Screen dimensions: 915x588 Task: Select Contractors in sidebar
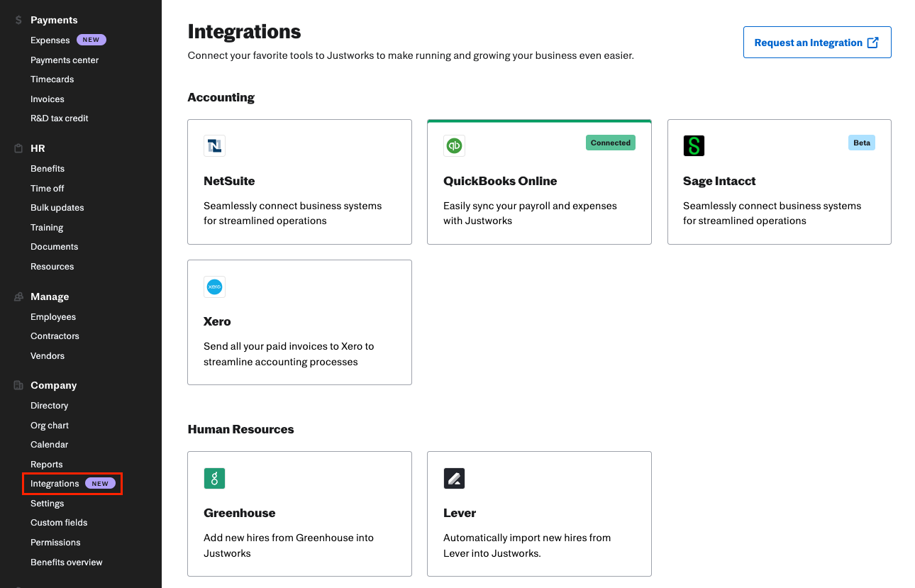coord(55,336)
